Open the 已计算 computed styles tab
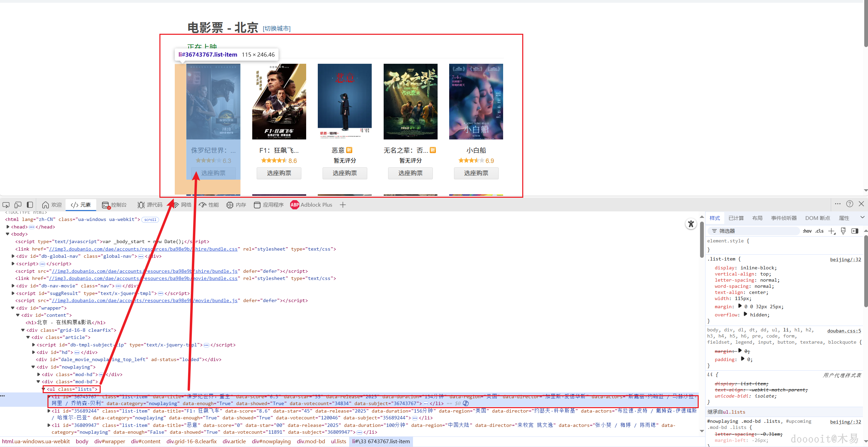This screenshot has width=868, height=447. 736,218
